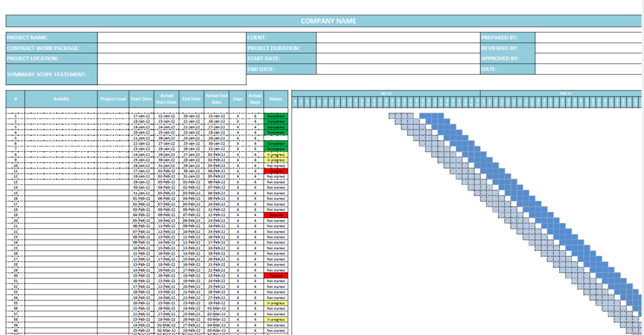Click the Jan 22 month header in Gantt
Viewport: 644px width, 335px height.
(386, 94)
